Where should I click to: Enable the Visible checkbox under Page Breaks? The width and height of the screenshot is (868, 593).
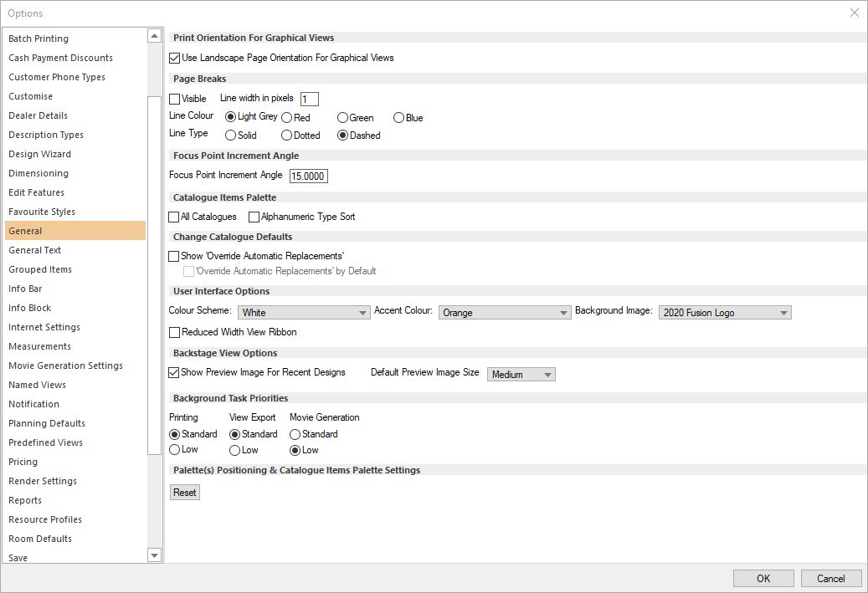174,99
